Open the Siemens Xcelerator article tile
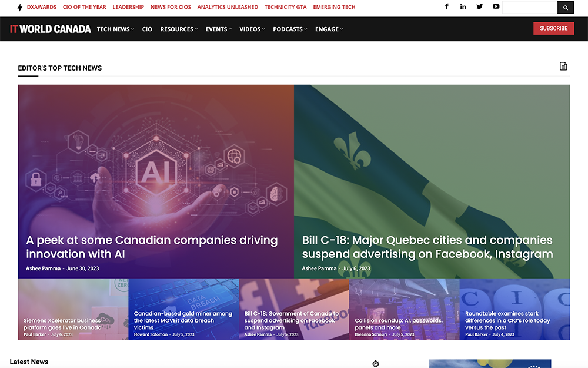The width and height of the screenshot is (588, 368). coord(62,324)
